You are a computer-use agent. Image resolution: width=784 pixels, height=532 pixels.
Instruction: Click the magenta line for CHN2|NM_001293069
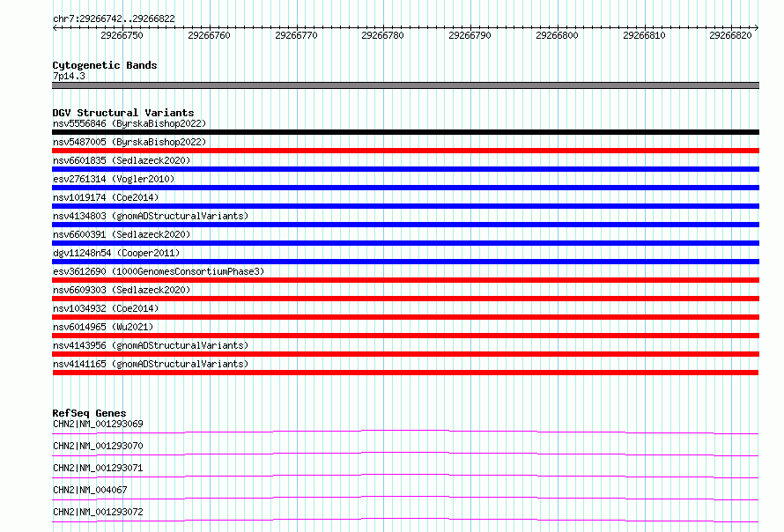405,432
